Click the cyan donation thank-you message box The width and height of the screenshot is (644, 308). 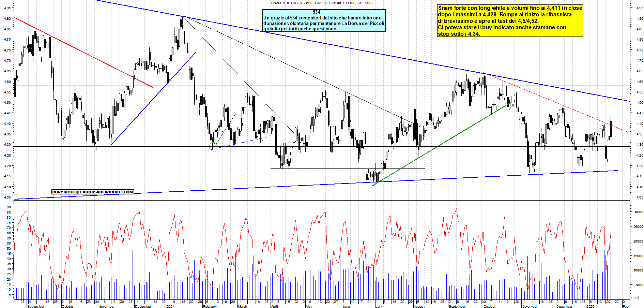324,20
